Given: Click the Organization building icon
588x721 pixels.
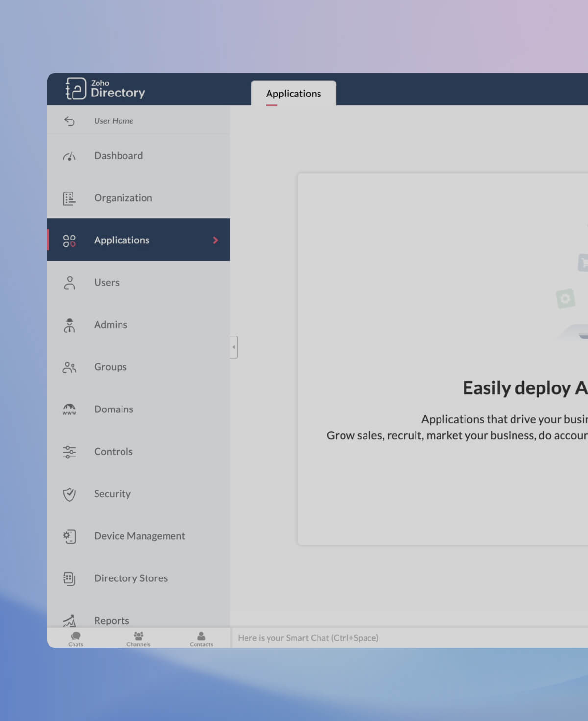Looking at the screenshot, I should (x=69, y=198).
